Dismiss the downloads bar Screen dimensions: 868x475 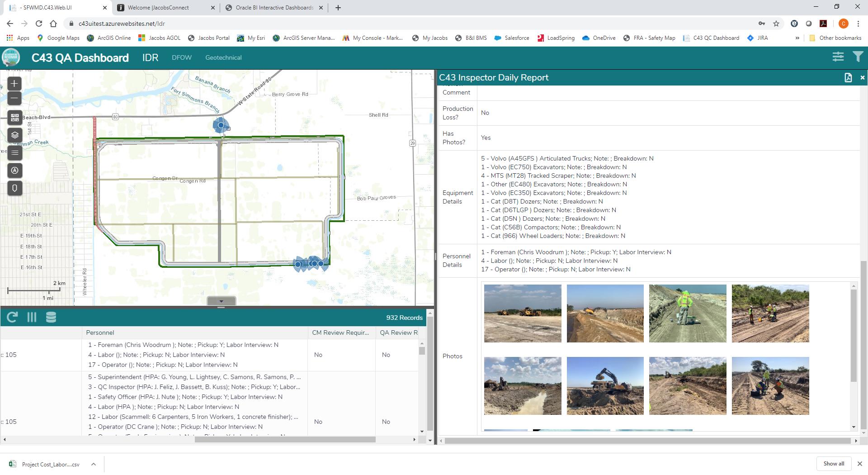tap(859, 464)
